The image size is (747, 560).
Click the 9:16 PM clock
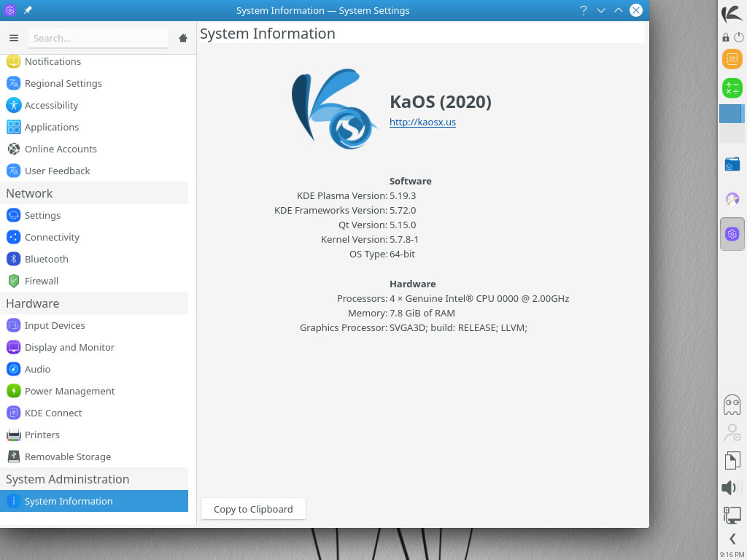tap(732, 555)
